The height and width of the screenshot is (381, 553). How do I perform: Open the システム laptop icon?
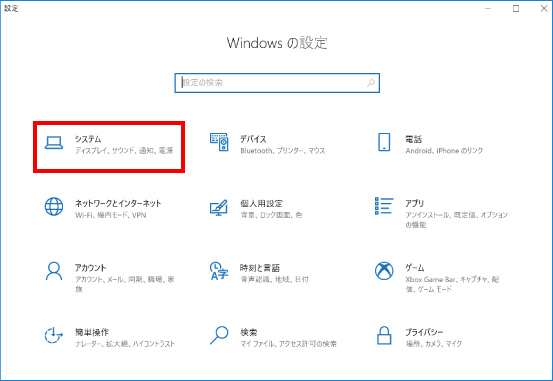54,143
